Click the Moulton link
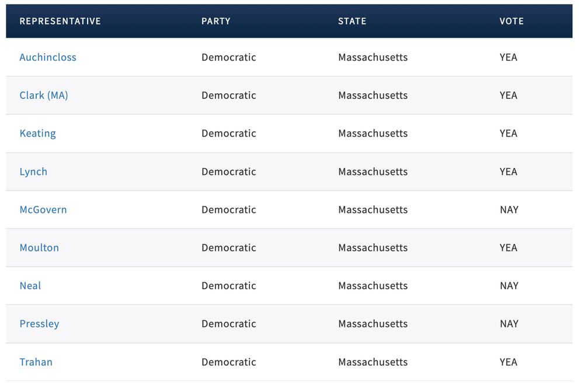The width and height of the screenshot is (584, 392). point(39,248)
